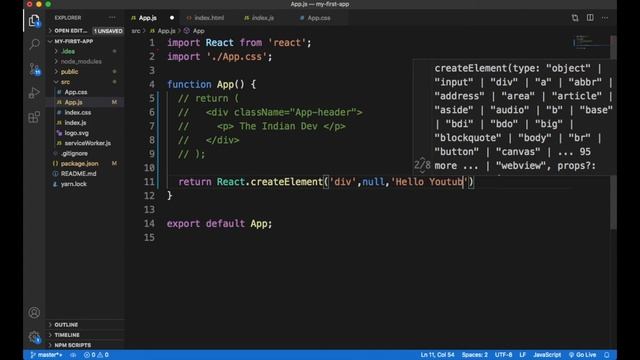Image resolution: width=640 pixels, height=360 pixels.
Task: Open the Manage gear icon
Action: click(x=34, y=337)
